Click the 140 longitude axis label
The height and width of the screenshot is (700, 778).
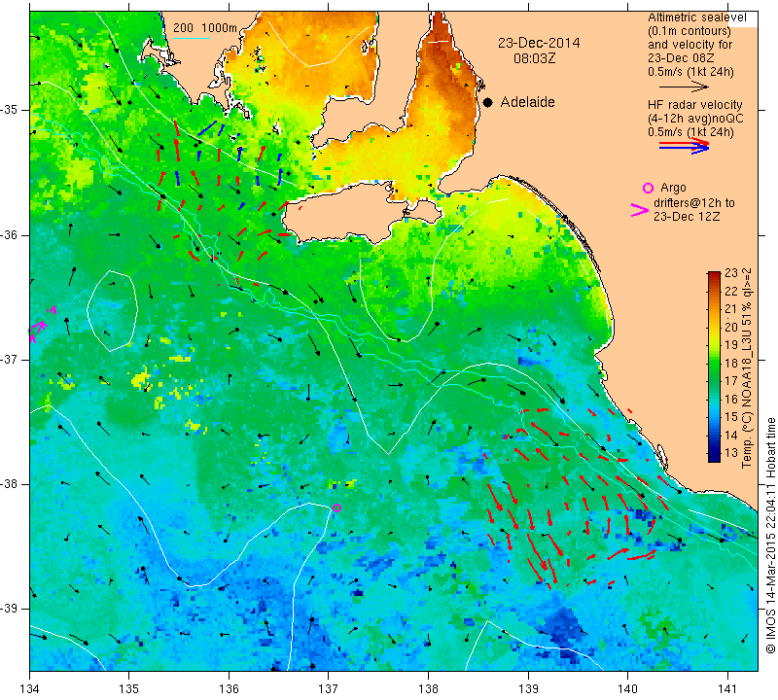coord(627,688)
